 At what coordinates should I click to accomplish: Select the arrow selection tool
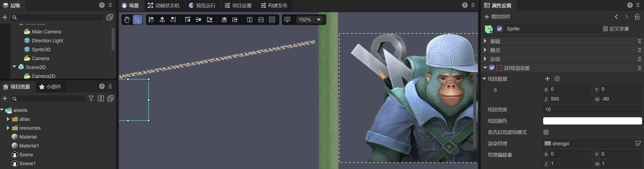137,20
